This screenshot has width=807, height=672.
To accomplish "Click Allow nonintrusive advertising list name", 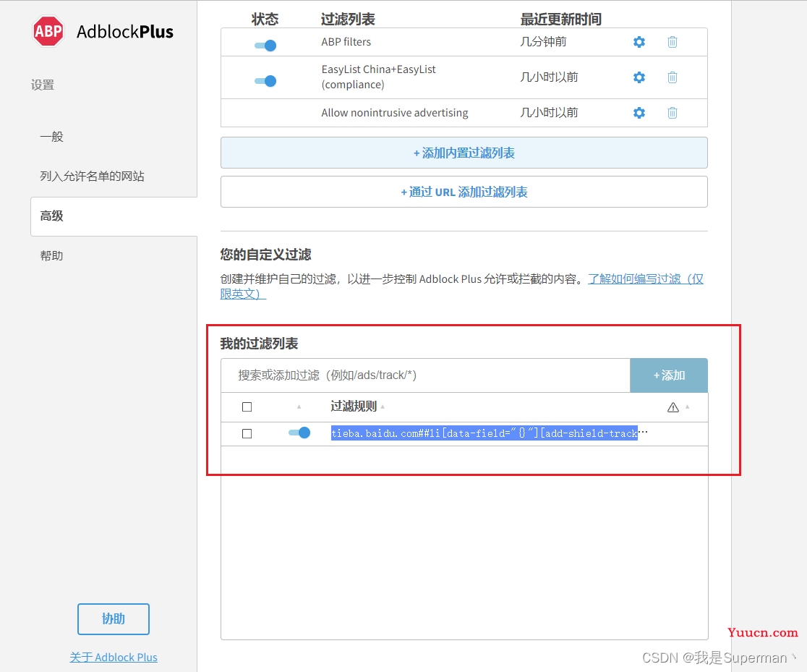I will coord(395,113).
